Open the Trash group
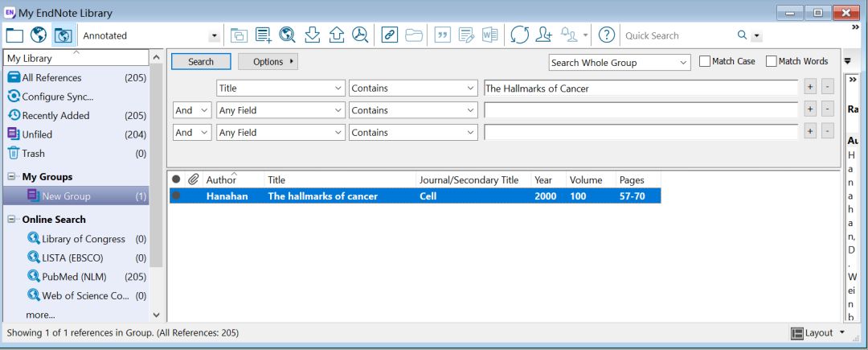Screen dimensions: 868x350 click(76, 153)
